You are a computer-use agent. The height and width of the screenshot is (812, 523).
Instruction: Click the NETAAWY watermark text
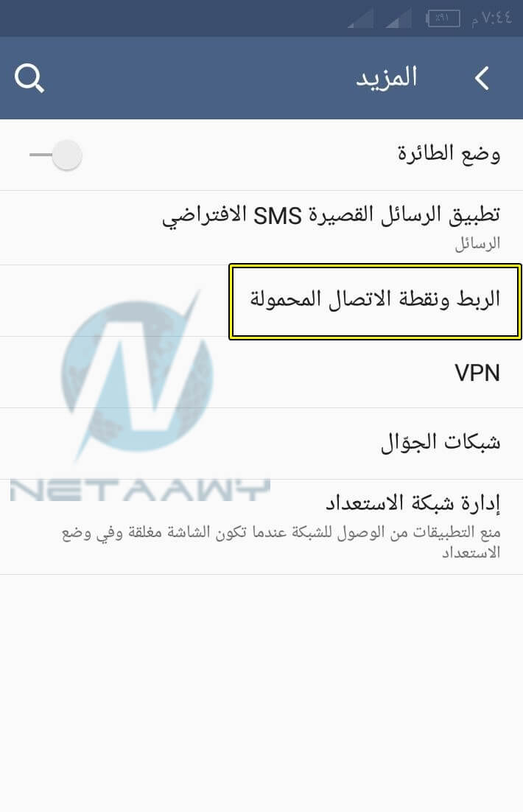tap(140, 490)
